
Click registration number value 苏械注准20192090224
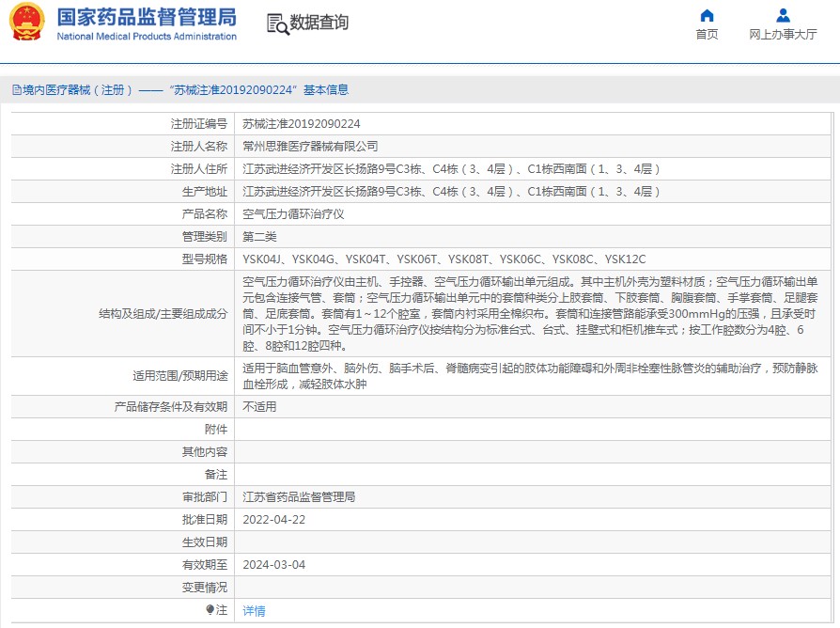301,124
